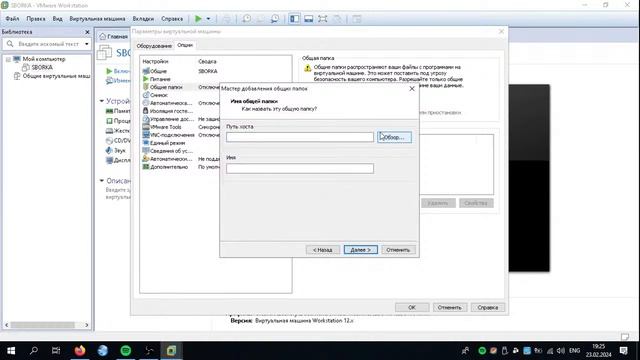Open Firefox from the taskbar
The width and height of the screenshot is (640, 360).
(80, 351)
